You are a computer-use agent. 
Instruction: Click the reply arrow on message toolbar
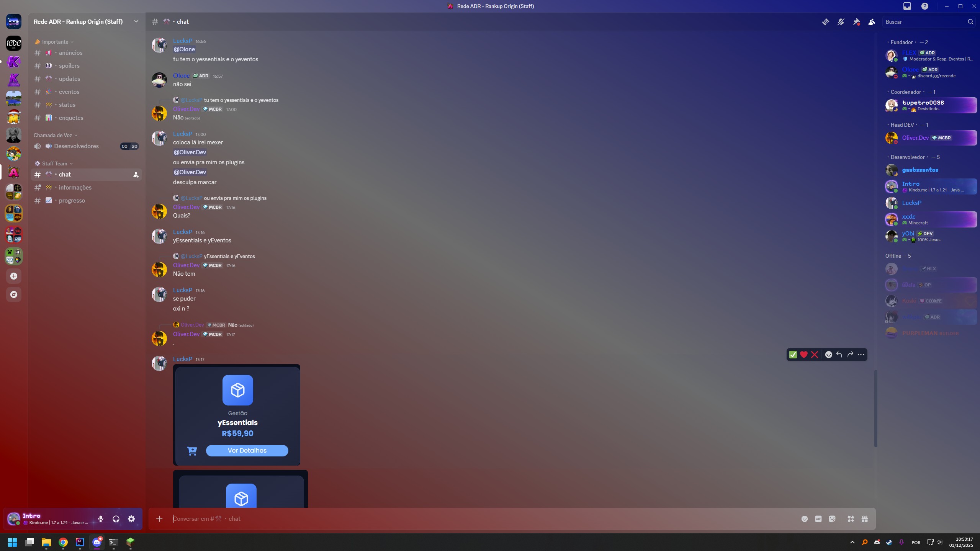point(839,355)
